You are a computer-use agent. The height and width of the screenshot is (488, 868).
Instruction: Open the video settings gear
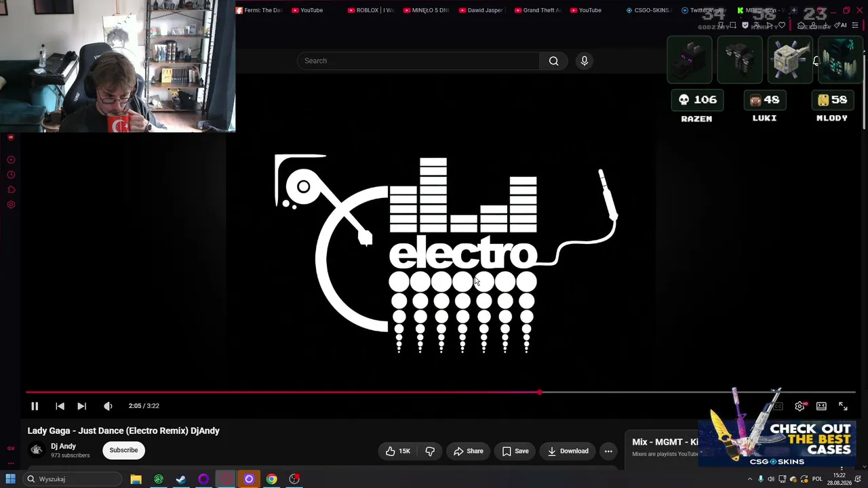[x=800, y=406]
